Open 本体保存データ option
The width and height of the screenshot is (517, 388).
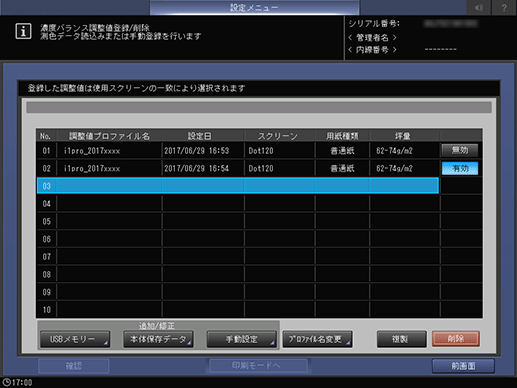(158, 339)
